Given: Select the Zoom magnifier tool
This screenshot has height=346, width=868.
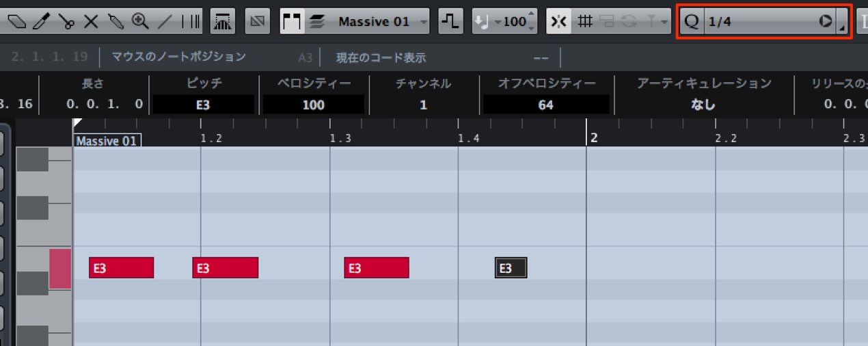Looking at the screenshot, I should (x=140, y=21).
